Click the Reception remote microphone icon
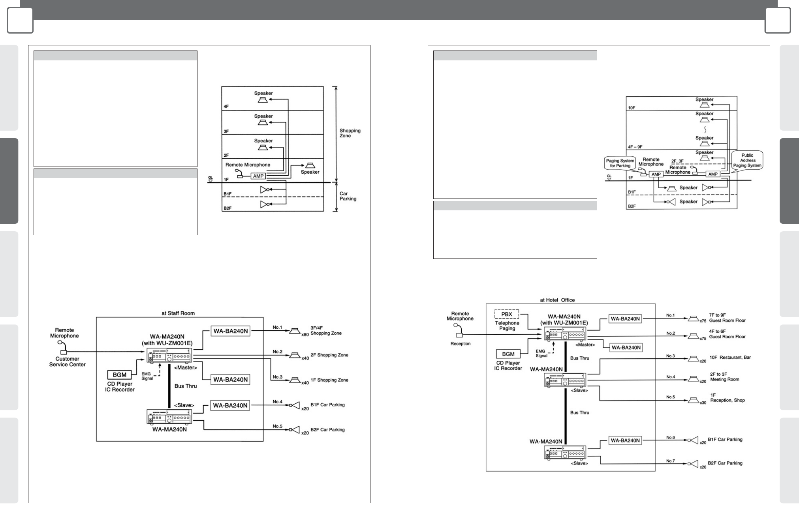This screenshot has width=799, height=532. pos(458,331)
